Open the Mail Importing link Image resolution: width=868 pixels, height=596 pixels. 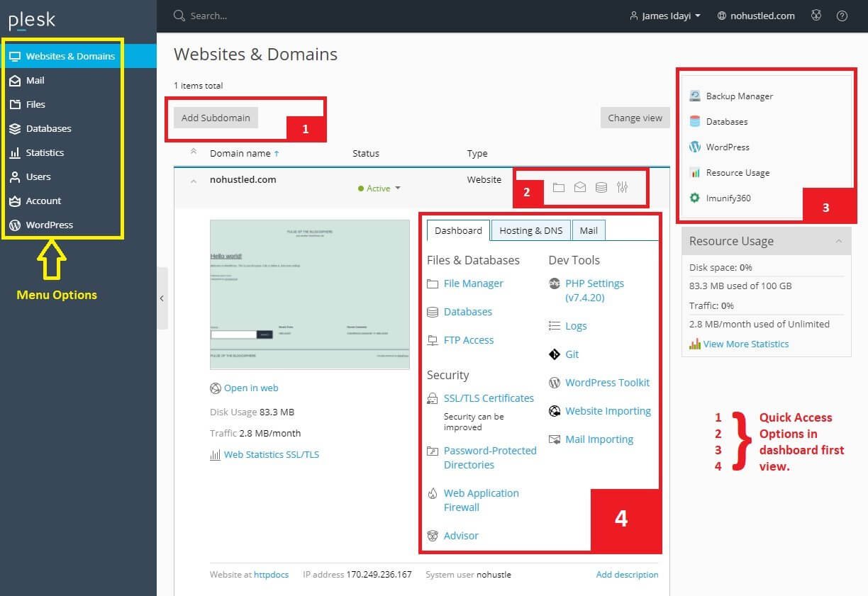coord(599,439)
